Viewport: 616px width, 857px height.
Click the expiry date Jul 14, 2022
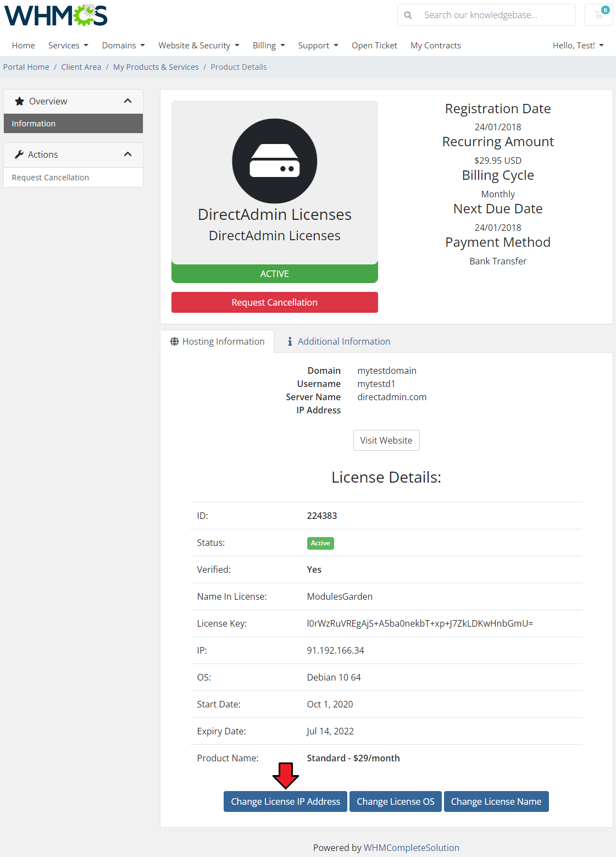tap(330, 731)
